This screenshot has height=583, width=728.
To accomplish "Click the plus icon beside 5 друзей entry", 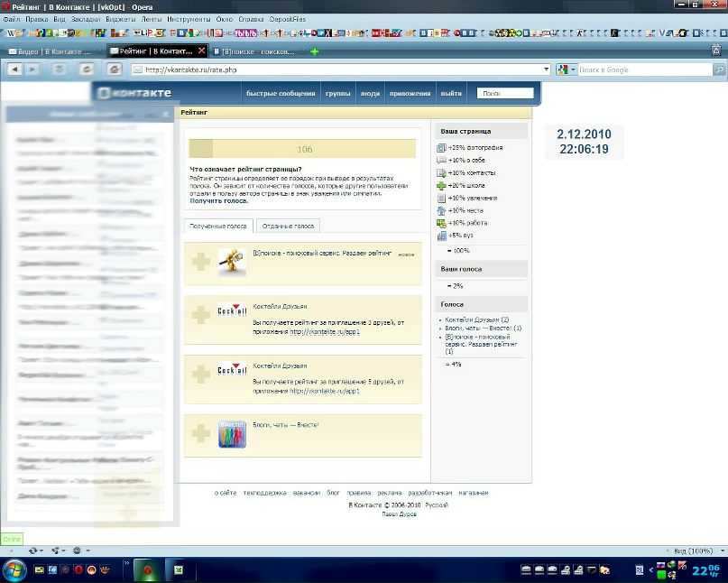I will [x=201, y=375].
